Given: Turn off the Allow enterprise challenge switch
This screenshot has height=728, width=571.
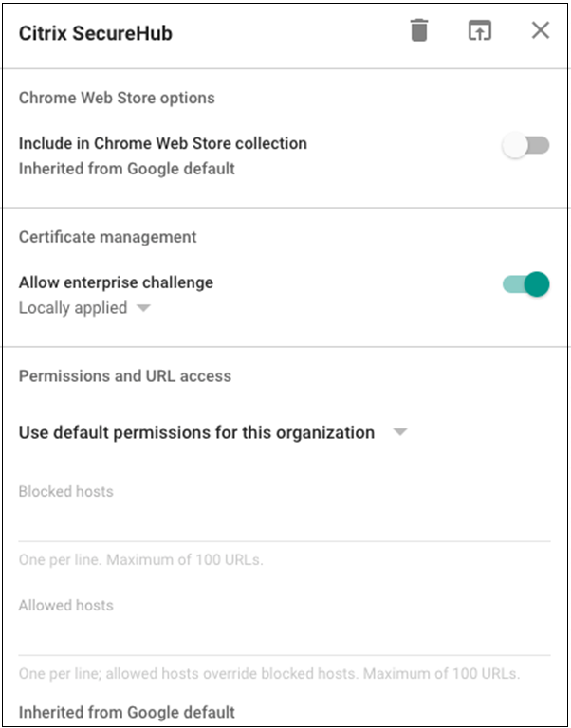Looking at the screenshot, I should (x=526, y=283).
